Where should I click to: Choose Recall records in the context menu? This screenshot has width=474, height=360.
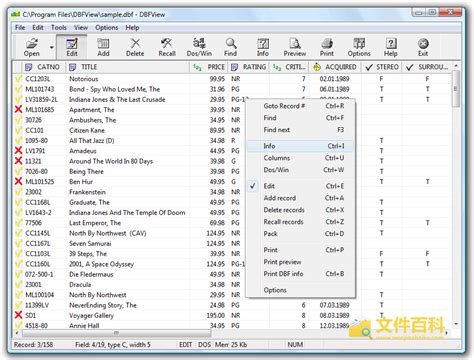pos(300,222)
